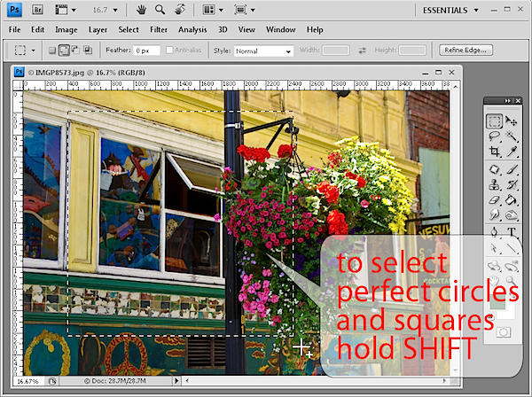Screen dimensions: 532x397
Task: Click the status bar 16.67% zoom field
Action: (27, 381)
